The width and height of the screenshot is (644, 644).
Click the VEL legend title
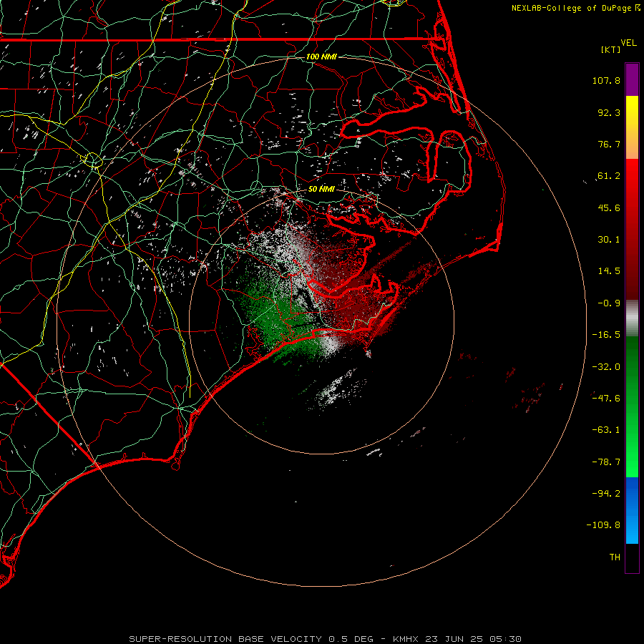pos(628,43)
